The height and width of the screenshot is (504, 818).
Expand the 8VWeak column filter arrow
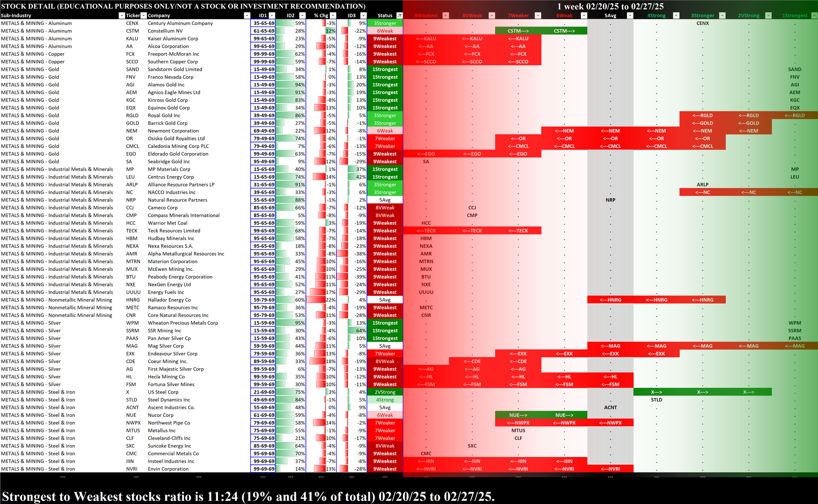(492, 16)
